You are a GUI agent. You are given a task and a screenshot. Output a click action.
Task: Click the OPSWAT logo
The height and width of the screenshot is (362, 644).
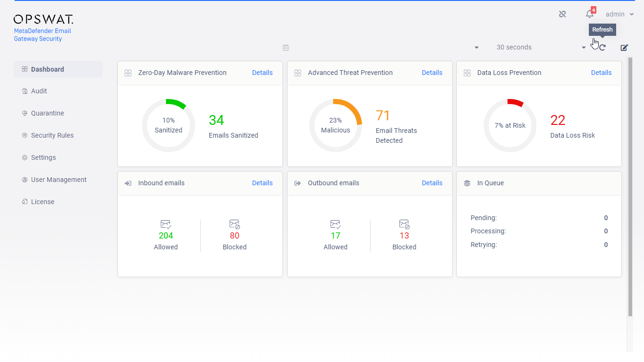click(43, 19)
